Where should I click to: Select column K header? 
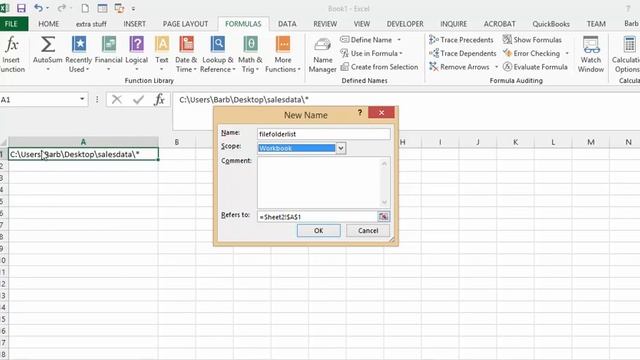(x=516, y=142)
